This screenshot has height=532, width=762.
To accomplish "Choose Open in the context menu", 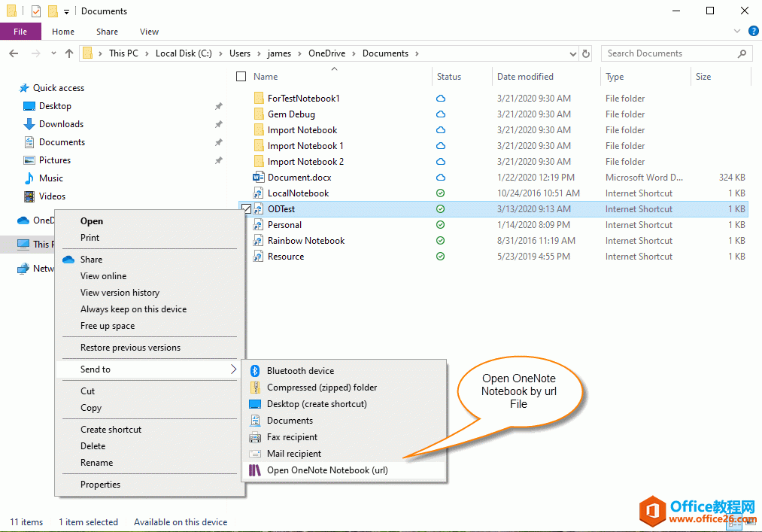I will point(149,221).
